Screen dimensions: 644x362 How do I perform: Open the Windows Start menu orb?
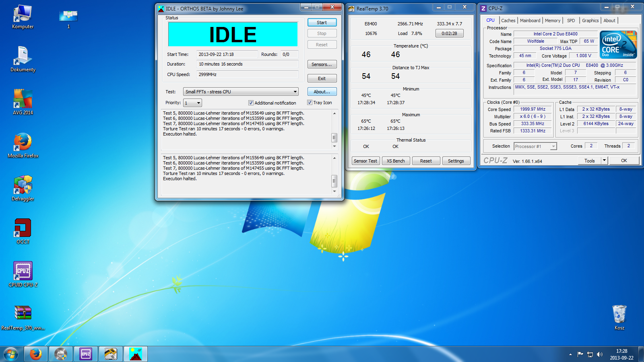coord(11,354)
